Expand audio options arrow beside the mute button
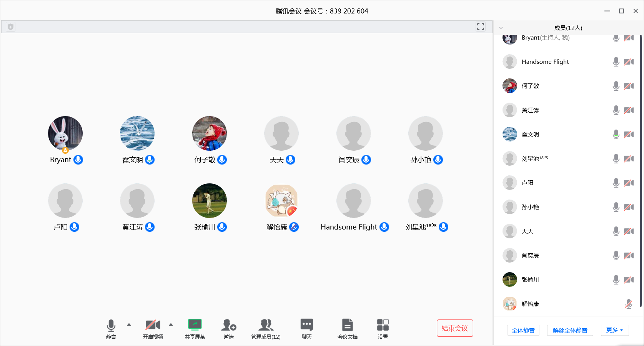644x346 pixels. coord(129,325)
